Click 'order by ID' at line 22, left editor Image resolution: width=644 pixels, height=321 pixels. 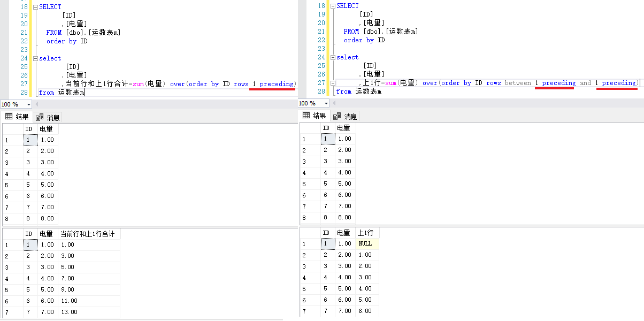67,41
